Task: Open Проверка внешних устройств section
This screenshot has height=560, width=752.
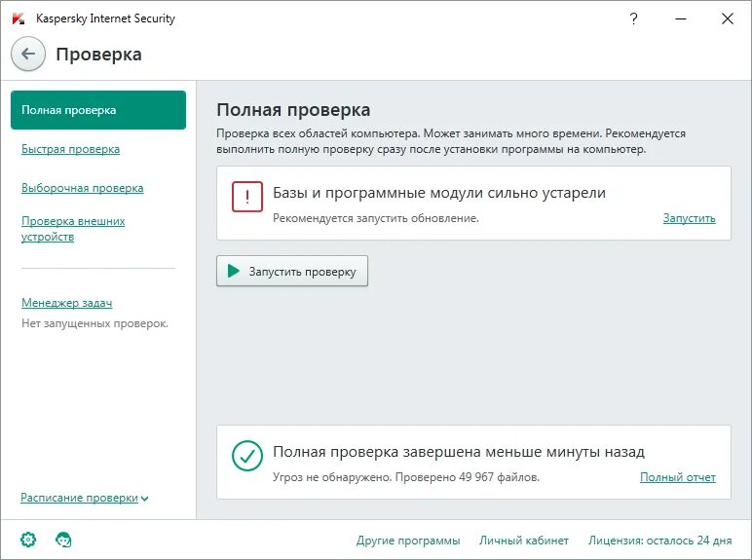Action: tap(73, 229)
